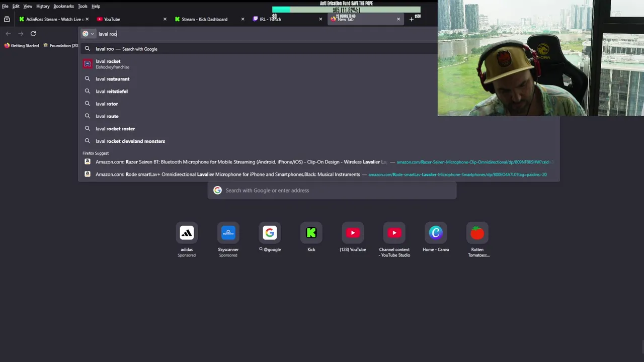
Task: Click the Anti Eviction Fund progress bar overlay
Action: point(346,9)
